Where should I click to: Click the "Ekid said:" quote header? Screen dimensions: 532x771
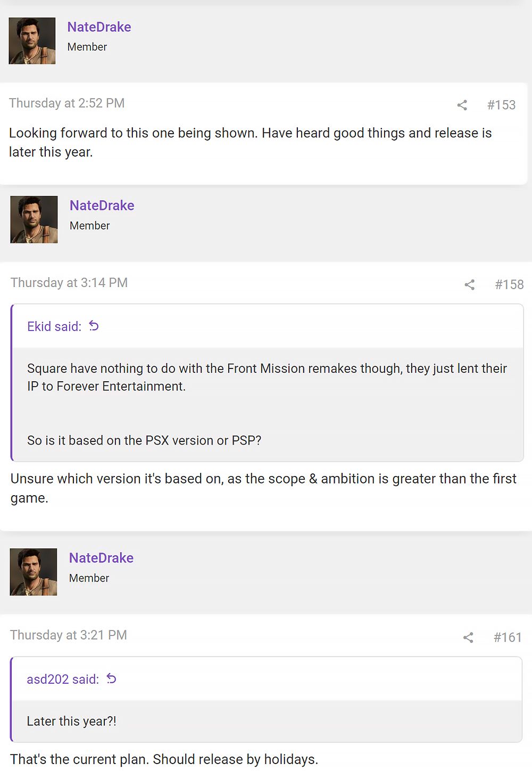(x=54, y=326)
